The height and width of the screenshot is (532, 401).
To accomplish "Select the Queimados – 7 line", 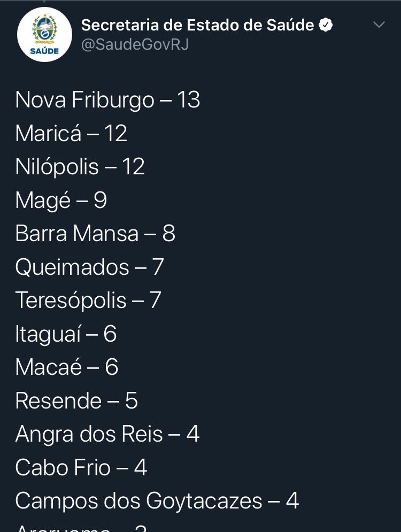I will [90, 267].
